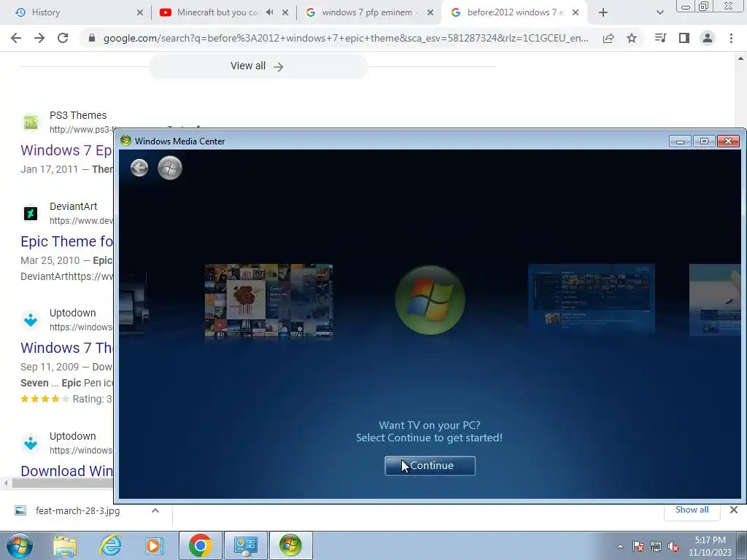Image resolution: width=747 pixels, height=560 pixels.
Task: Reload the Google search page
Action: [63, 38]
